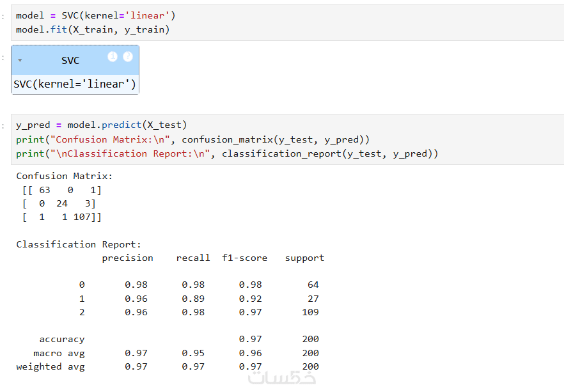Click the support column header
Image resolution: width=564 pixels, height=392 pixels.
coord(304,258)
